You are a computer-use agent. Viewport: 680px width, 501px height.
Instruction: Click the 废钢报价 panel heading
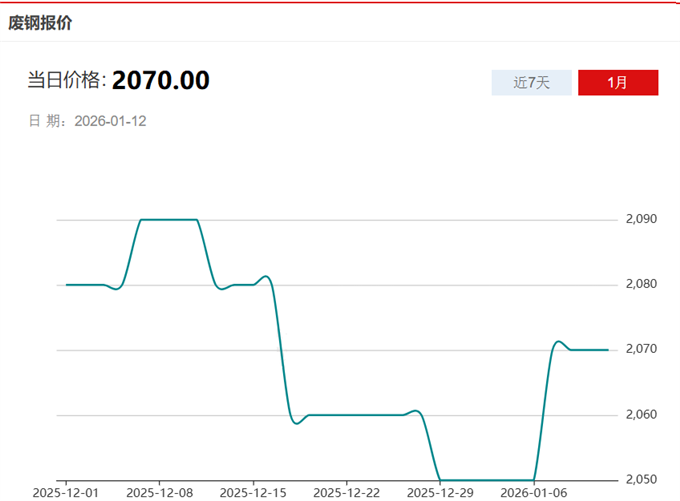[40, 22]
